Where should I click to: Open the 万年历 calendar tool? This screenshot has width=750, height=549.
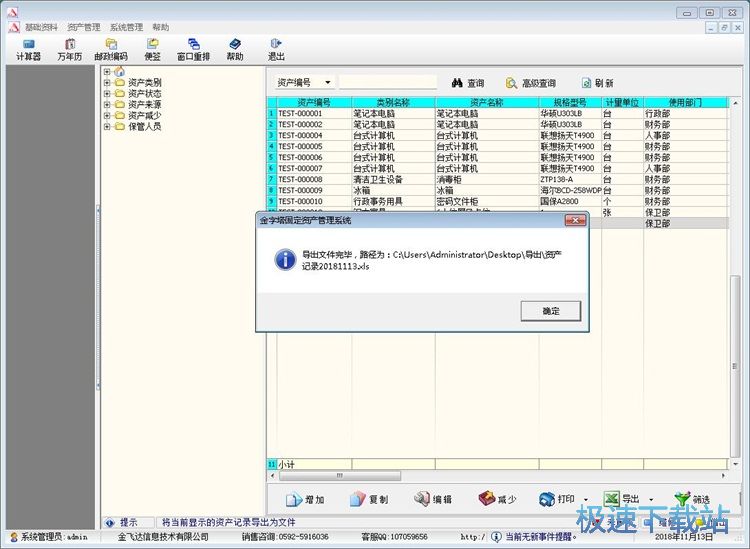70,50
